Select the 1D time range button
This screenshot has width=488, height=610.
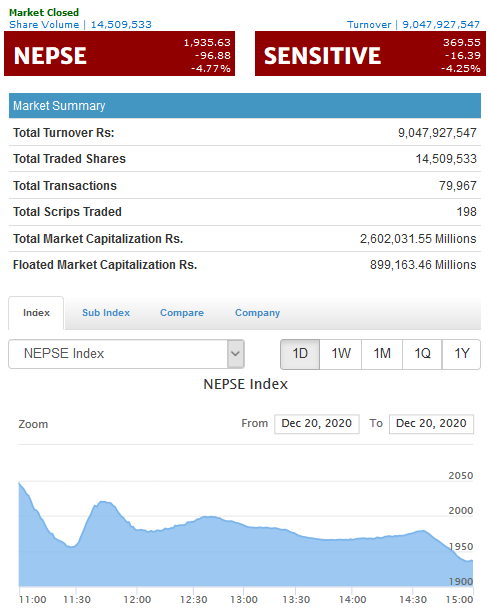pyautogui.click(x=300, y=354)
